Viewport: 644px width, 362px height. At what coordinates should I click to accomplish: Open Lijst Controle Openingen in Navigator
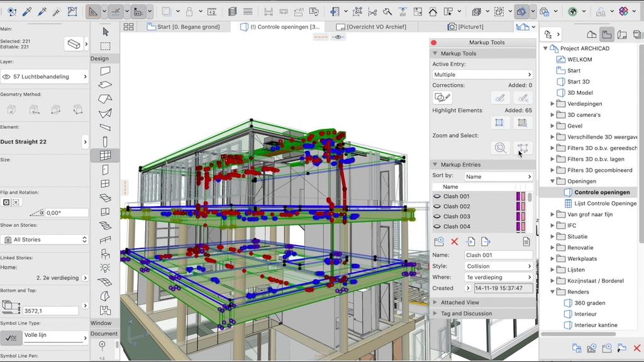[601, 203]
